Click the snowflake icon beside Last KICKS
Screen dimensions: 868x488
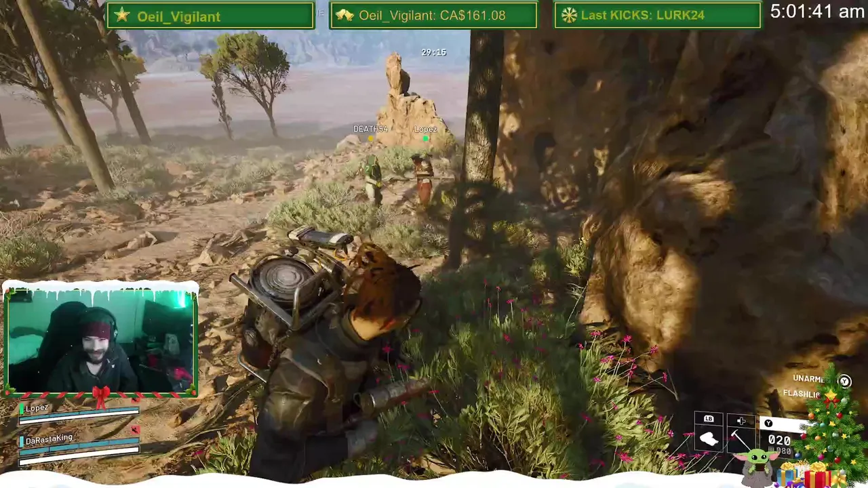click(x=569, y=16)
